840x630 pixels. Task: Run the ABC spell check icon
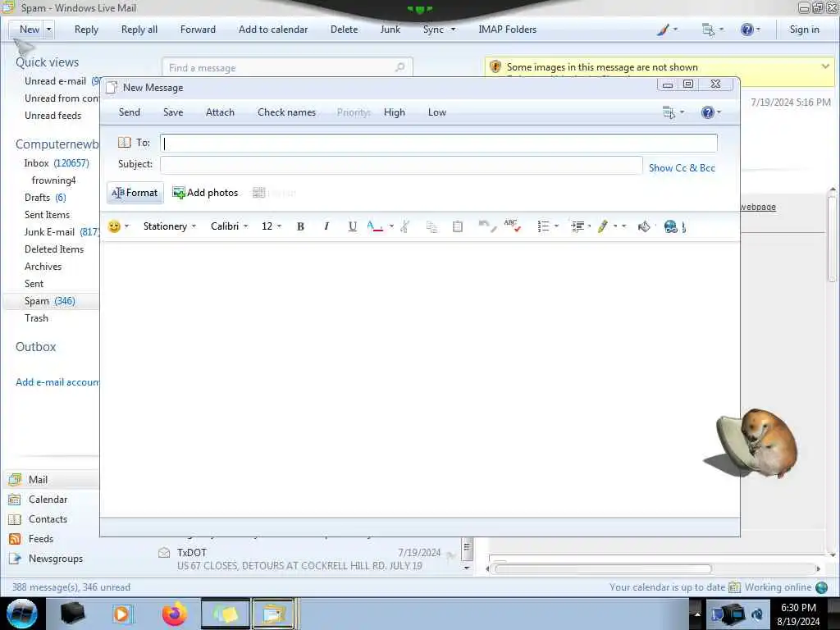pyautogui.click(x=513, y=226)
